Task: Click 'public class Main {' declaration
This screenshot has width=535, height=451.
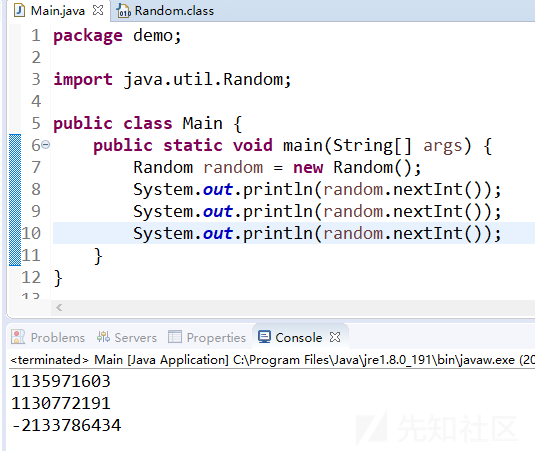Action: pos(148,123)
